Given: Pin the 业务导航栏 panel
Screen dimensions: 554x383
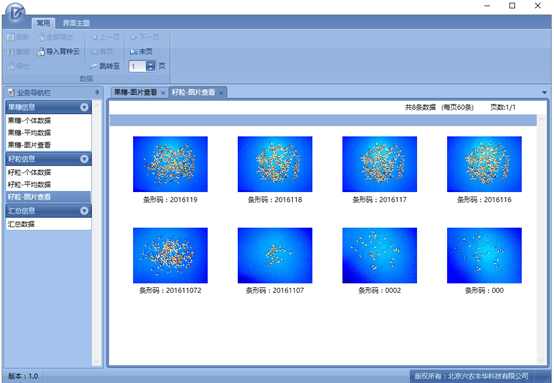Looking at the screenshot, I should coord(97,93).
